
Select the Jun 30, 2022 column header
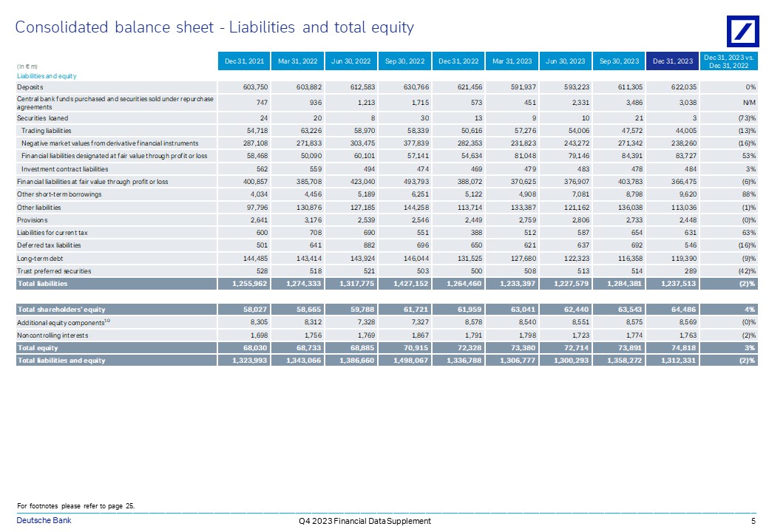click(351, 61)
